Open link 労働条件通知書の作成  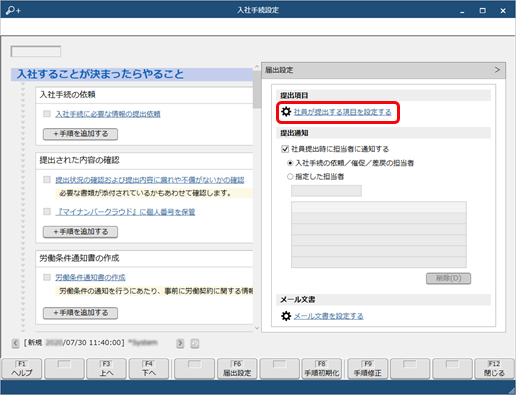90,277
